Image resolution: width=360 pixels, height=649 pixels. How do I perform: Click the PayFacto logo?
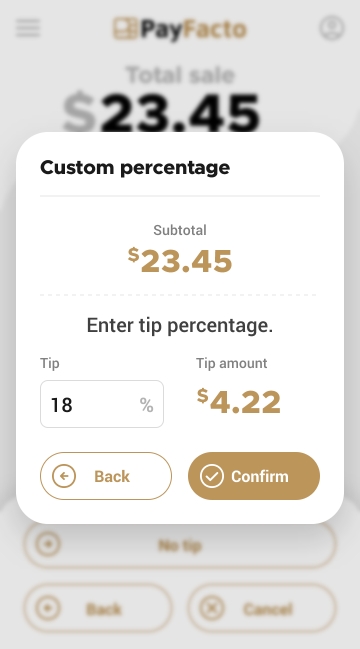coord(180,29)
